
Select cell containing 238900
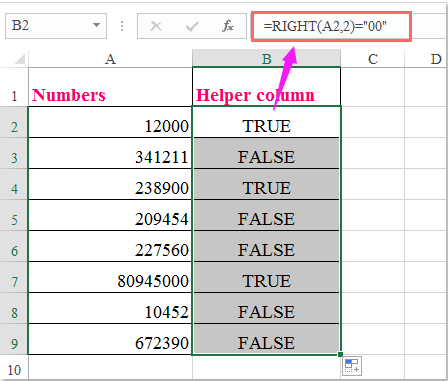(110, 184)
